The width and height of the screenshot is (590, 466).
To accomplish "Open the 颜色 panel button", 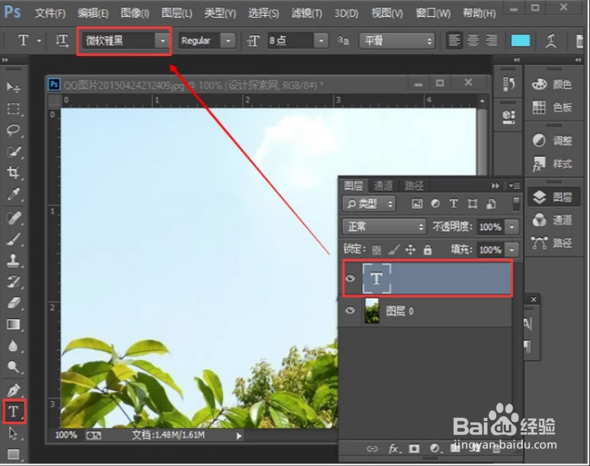I will pos(552,84).
